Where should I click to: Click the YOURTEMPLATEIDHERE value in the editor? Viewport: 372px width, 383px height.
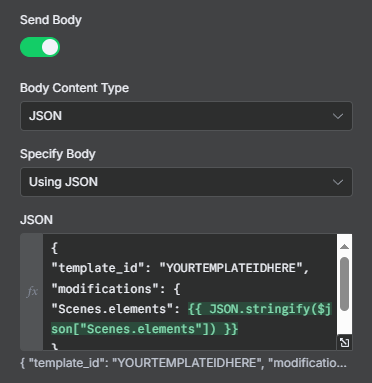231,268
